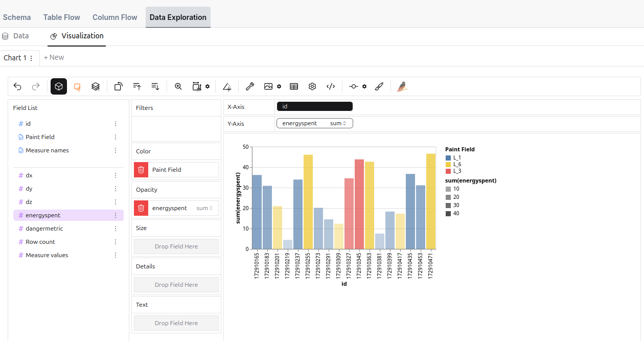Select the stack mode layers icon

coord(96,86)
